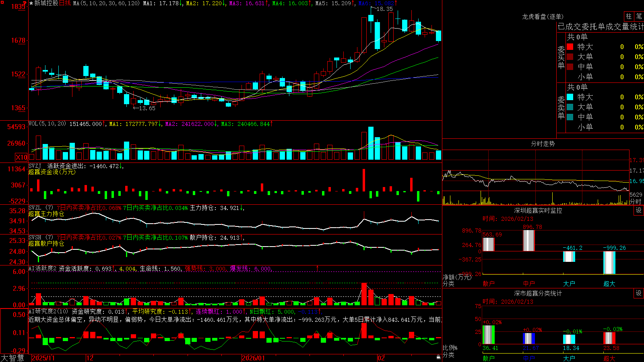
Task: Click the 超大 bar showing -999.26
Action: (x=609, y=263)
